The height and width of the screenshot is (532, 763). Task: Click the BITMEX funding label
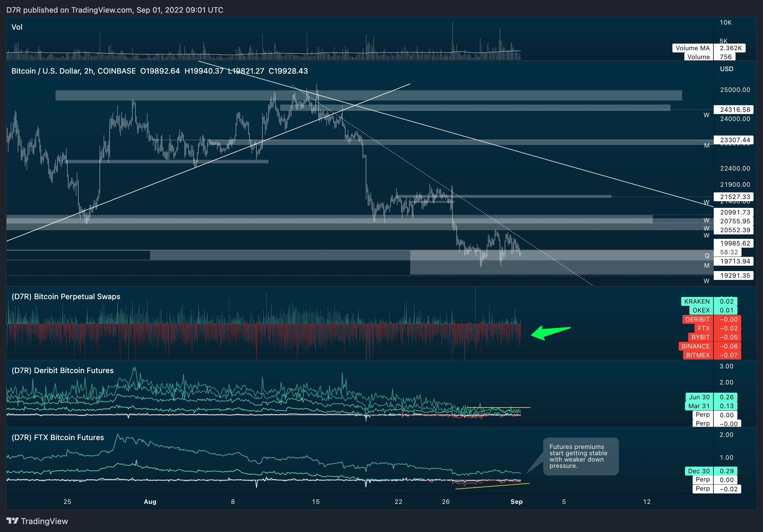click(698, 355)
